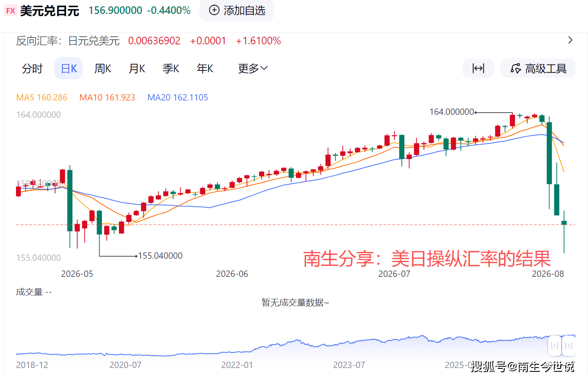Toggle the MA10 indicator label

[x=107, y=97]
